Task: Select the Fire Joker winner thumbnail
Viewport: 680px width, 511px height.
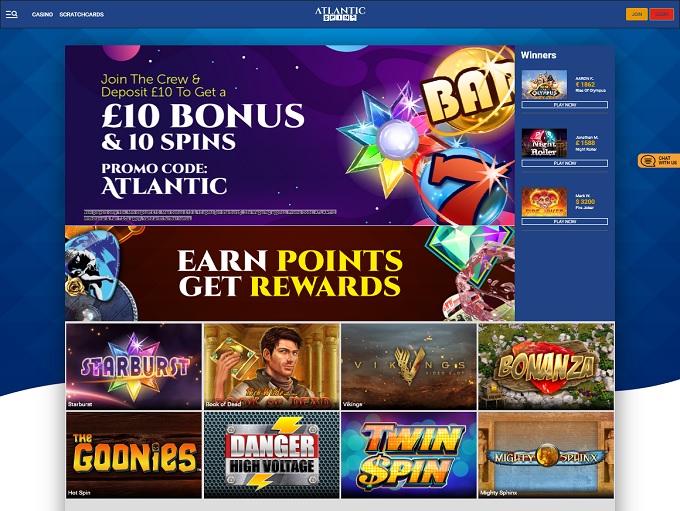Action: tap(544, 201)
